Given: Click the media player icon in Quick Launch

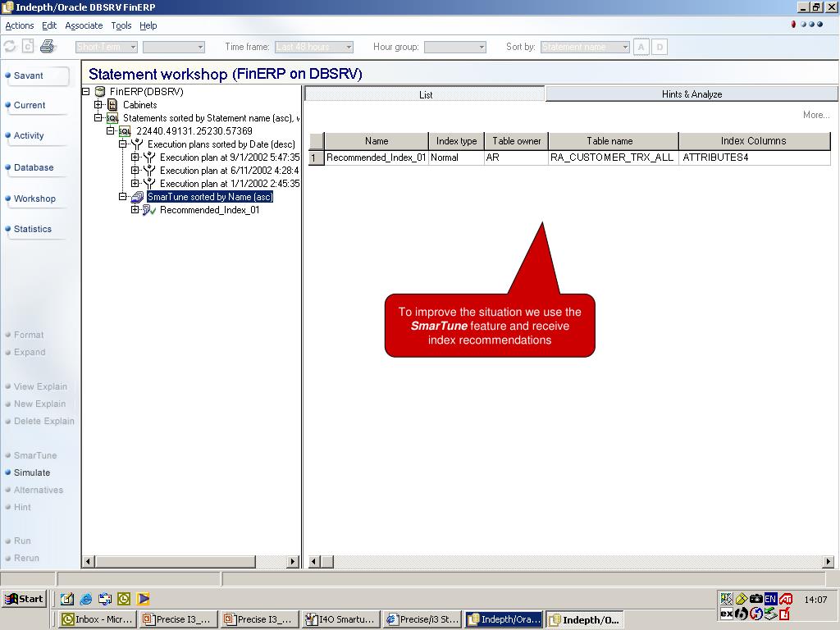Looking at the screenshot, I should pos(143,599).
